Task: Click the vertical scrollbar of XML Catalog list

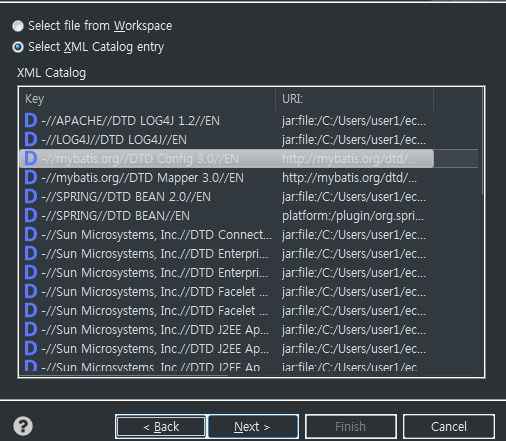Action: tap(482, 141)
